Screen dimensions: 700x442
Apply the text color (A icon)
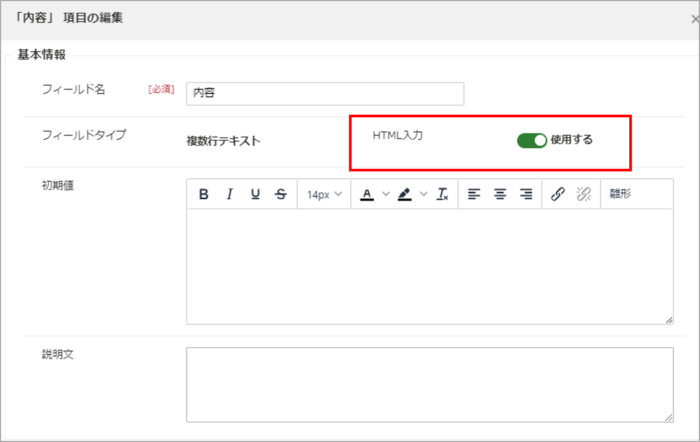367,194
